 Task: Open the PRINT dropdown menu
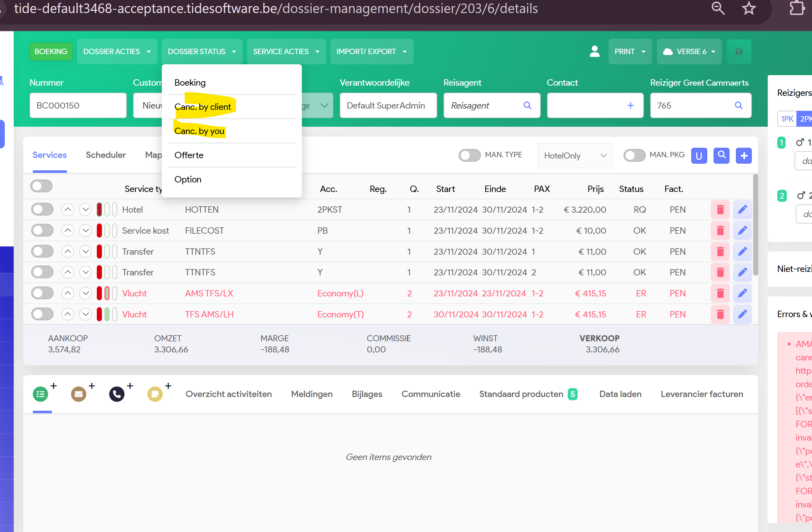coord(630,52)
